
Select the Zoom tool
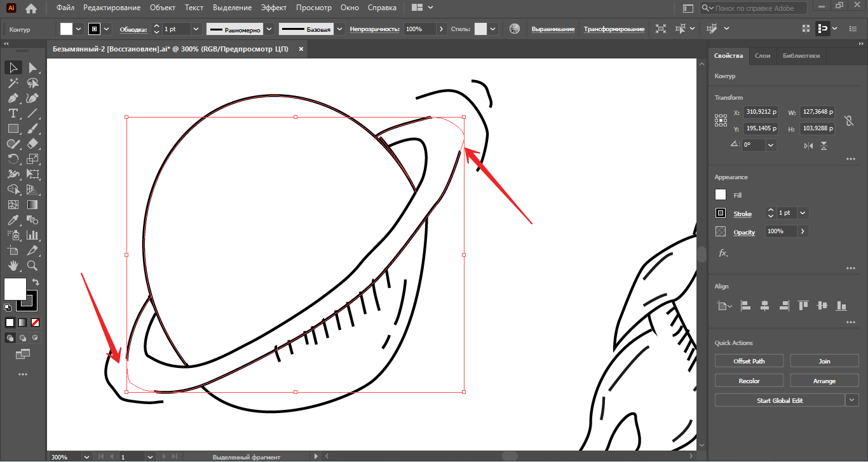click(x=32, y=266)
